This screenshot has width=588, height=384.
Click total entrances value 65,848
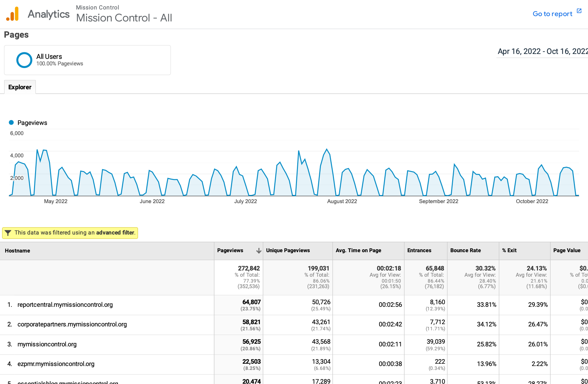tap(435, 268)
